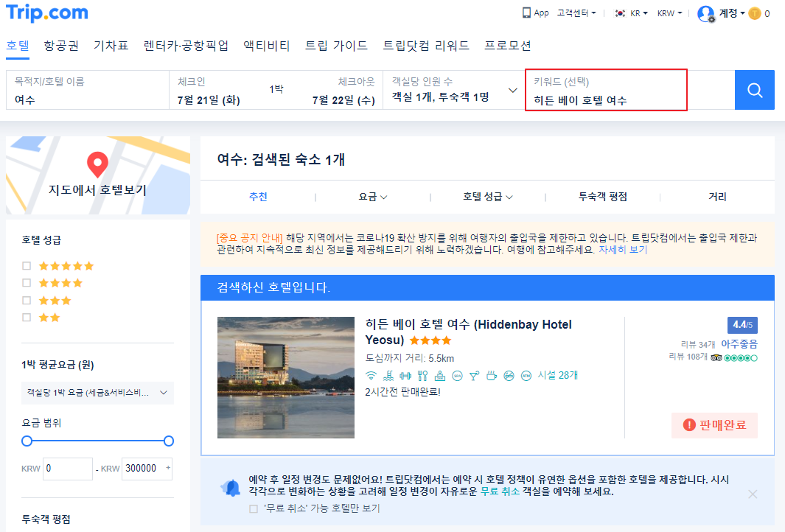Close the free cancellation banner
Viewport: 785px width, 532px height.
[x=753, y=494]
